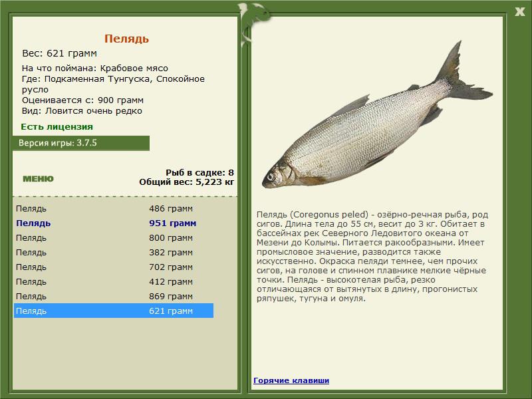This screenshot has height=399, width=532.
Task: Select the Пелядь 382 грамм row
Action: click(x=114, y=253)
